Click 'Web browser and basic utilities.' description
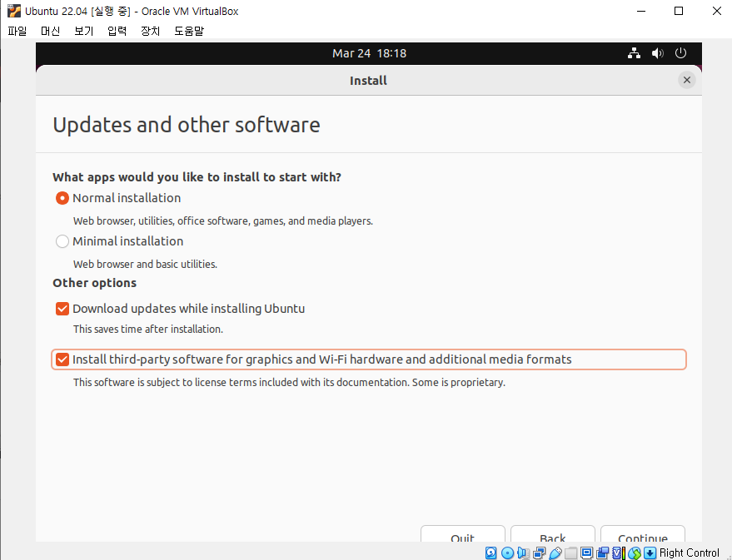Viewport: 732px width, 560px height. pos(145,265)
